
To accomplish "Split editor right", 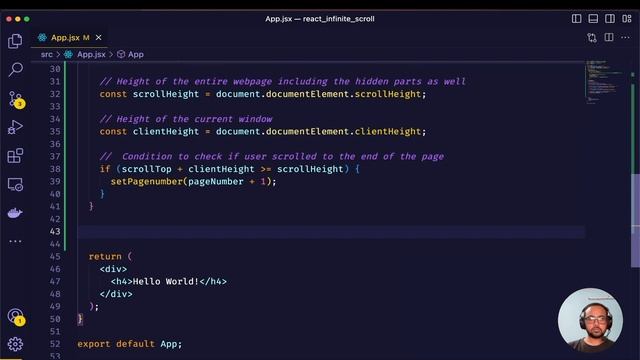I will tap(609, 38).
